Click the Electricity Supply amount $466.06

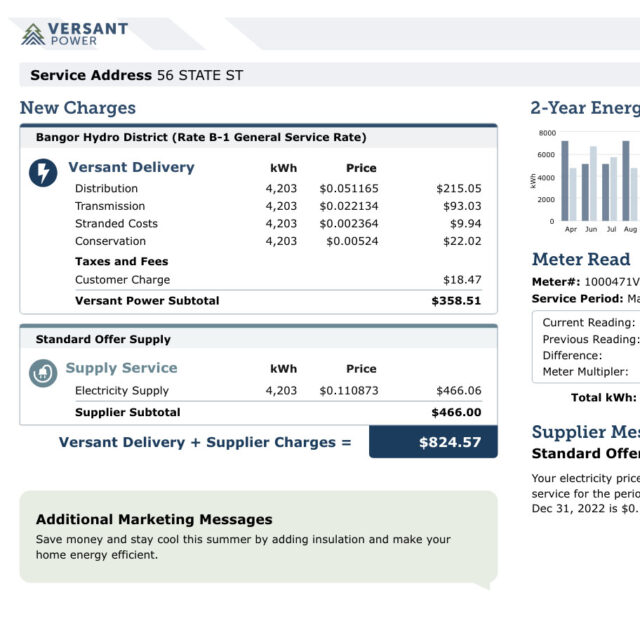pos(458,391)
